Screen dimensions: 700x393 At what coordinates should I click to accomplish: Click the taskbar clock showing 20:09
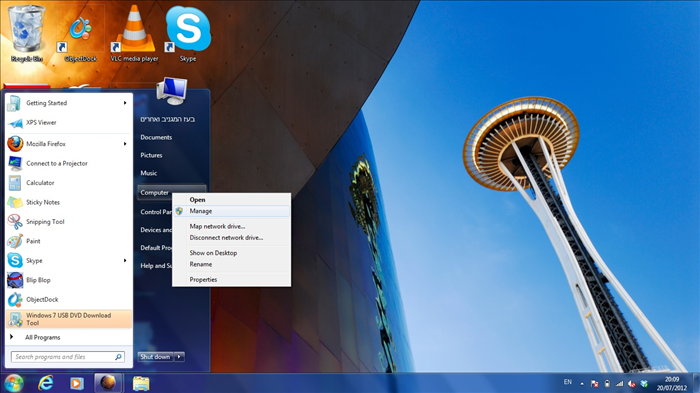coord(671,384)
